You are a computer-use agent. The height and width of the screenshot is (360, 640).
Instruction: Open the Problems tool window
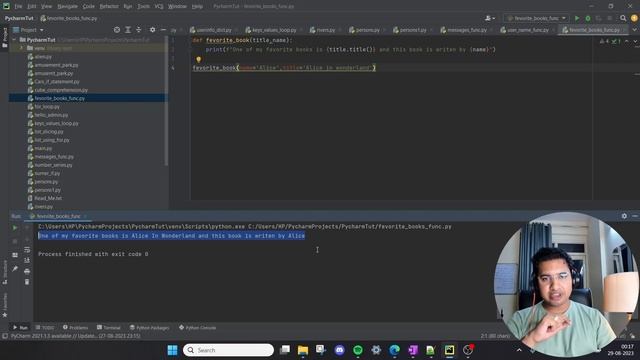pyautogui.click(x=76, y=327)
